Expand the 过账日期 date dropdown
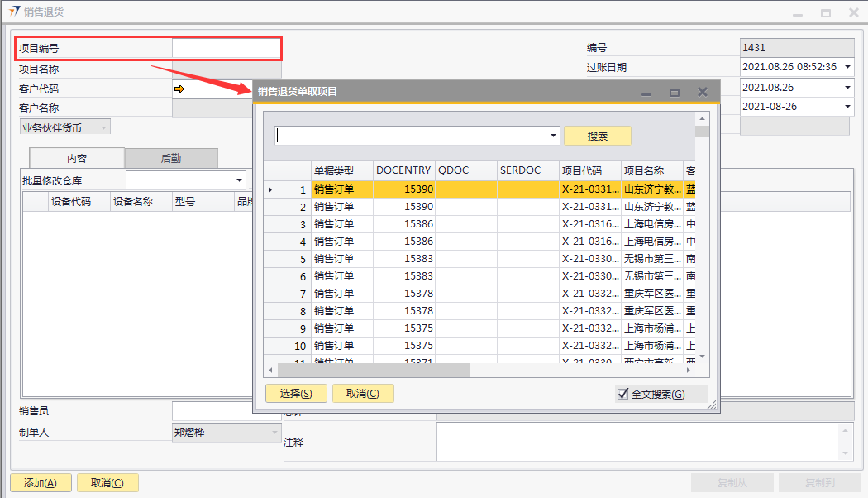 847,67
